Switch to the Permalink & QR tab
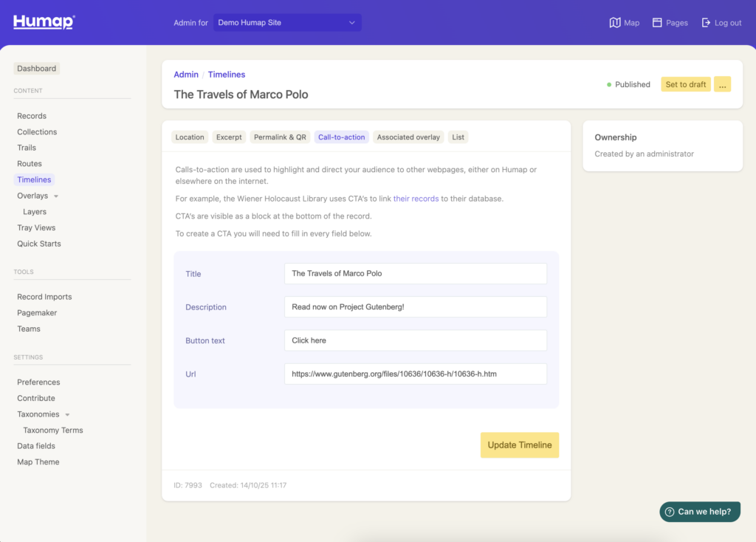Screen dimensions: 756x542 (x=280, y=137)
